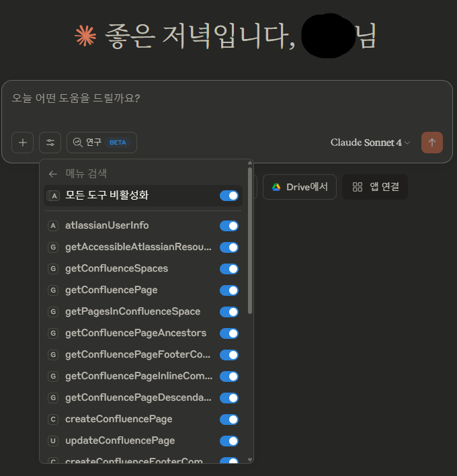Click the back arrow in menu search
The image size is (457, 476).
click(53, 174)
